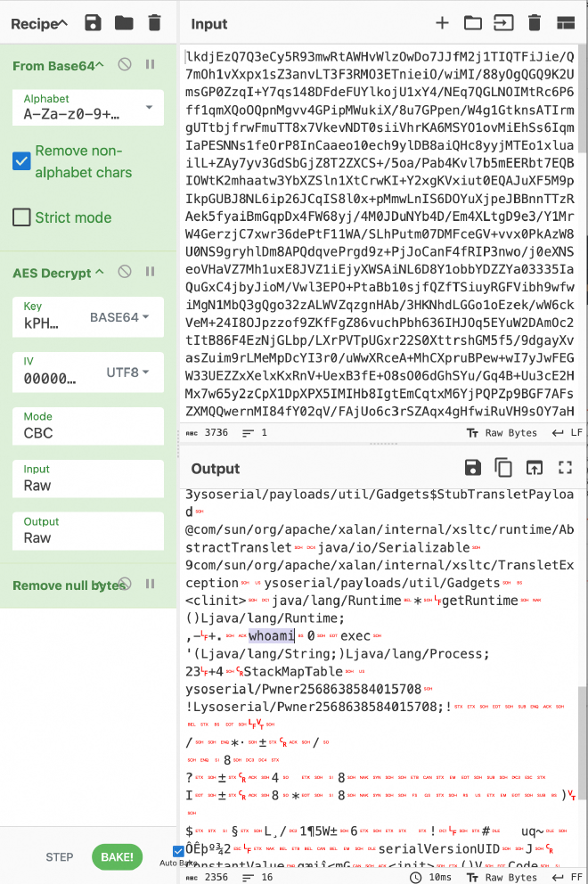The width and height of the screenshot is (588, 884).
Task: Click the load recipe folder icon
Action: (x=124, y=23)
